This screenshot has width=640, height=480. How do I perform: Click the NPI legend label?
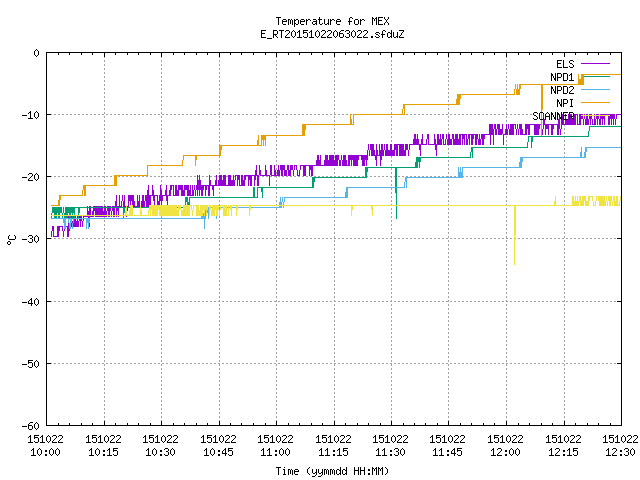pos(565,103)
